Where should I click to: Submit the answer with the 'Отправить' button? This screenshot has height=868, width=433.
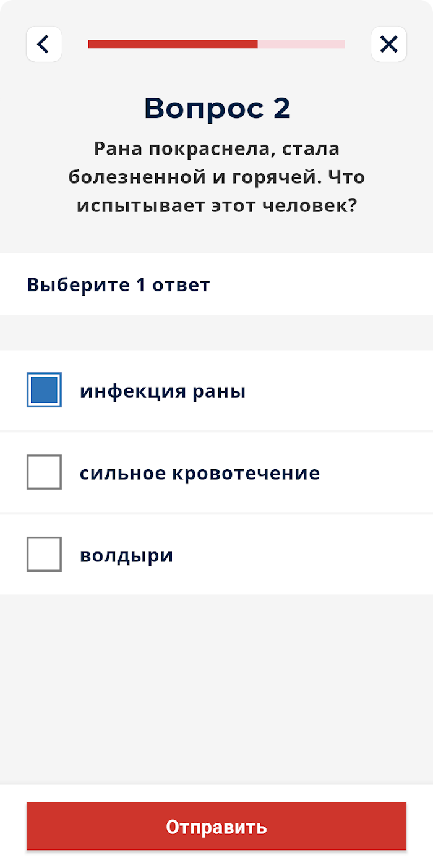click(x=216, y=827)
